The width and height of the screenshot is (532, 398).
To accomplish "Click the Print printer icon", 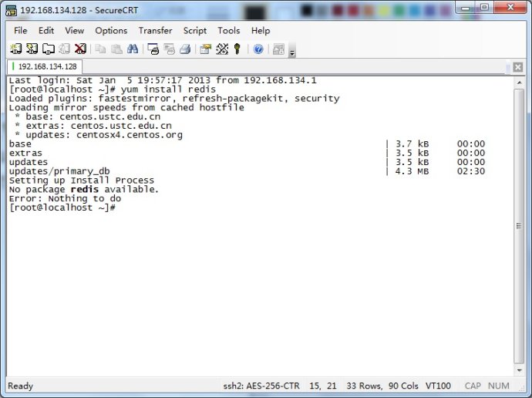I will (185, 49).
